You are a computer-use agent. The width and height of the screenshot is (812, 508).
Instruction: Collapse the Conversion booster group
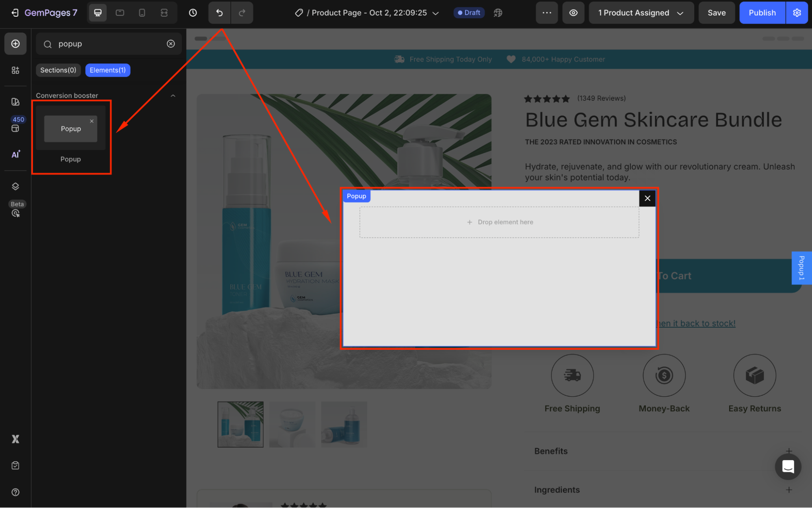[173, 96]
